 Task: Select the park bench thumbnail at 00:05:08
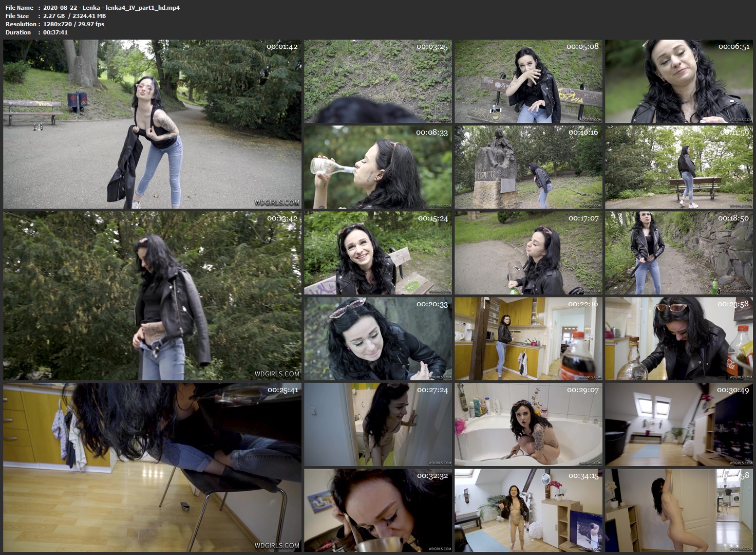pyautogui.click(x=528, y=81)
